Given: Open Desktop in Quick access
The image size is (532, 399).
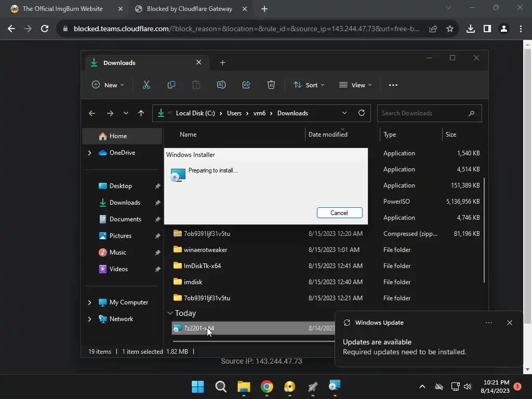Looking at the screenshot, I should pyautogui.click(x=121, y=186).
